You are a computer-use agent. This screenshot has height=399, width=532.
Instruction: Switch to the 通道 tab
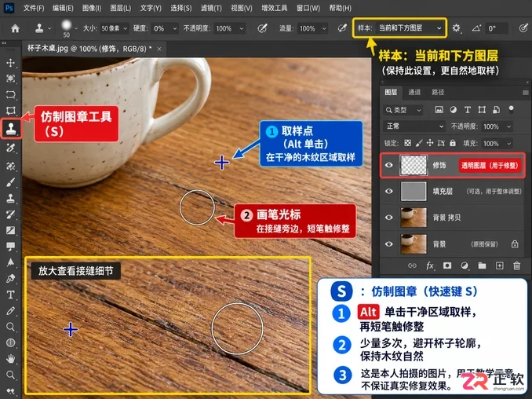(414, 92)
